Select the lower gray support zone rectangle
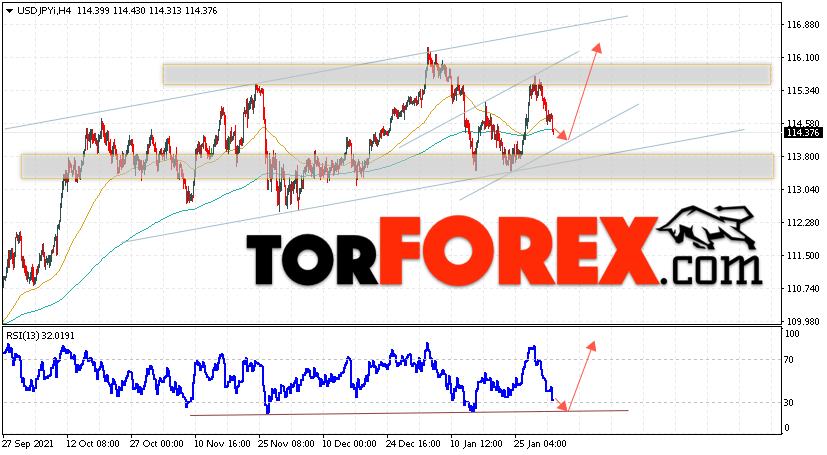The width and height of the screenshot is (827, 455). pyautogui.click(x=397, y=166)
